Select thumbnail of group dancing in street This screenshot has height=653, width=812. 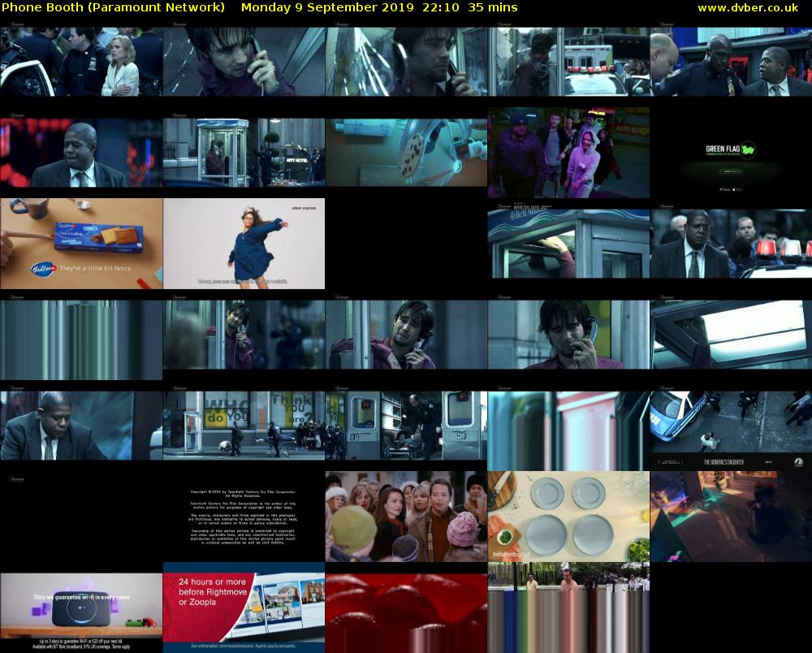point(568,153)
